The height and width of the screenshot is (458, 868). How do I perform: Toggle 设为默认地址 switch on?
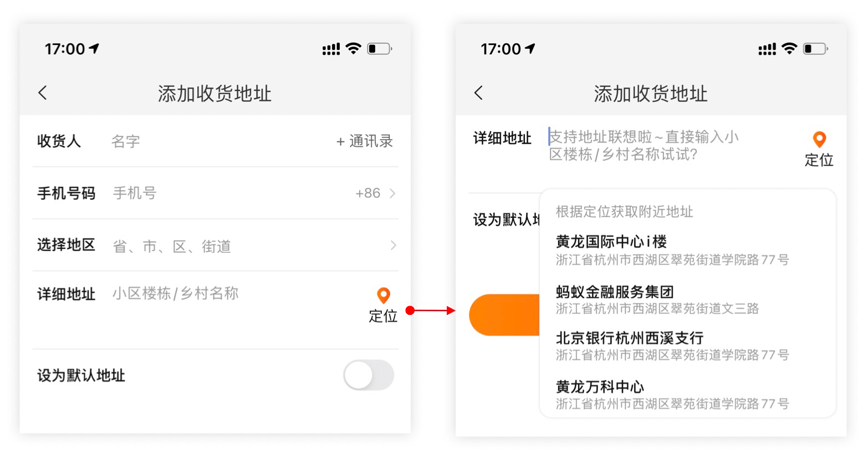[x=369, y=375]
